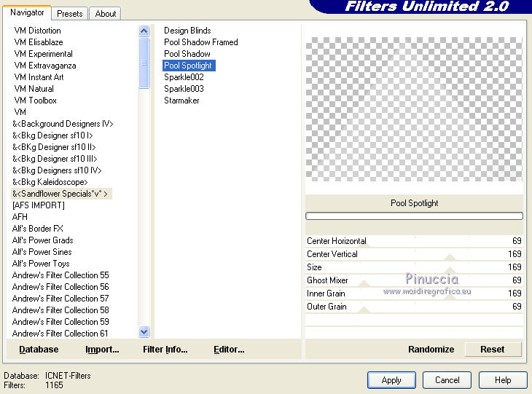Open Filter Info...
532x394 pixels.
[165, 350]
